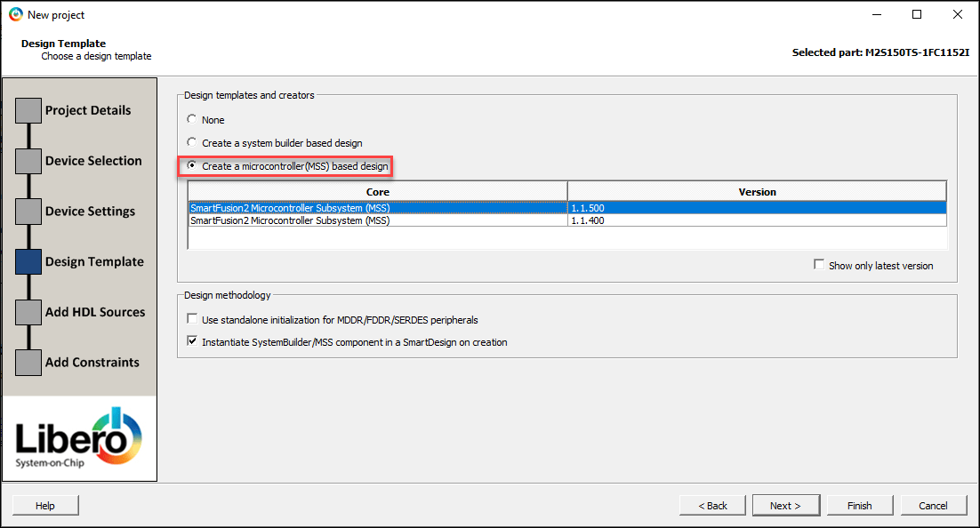Image resolution: width=980 pixels, height=528 pixels.
Task: Click the Add Constraints step icon
Action: pos(28,363)
